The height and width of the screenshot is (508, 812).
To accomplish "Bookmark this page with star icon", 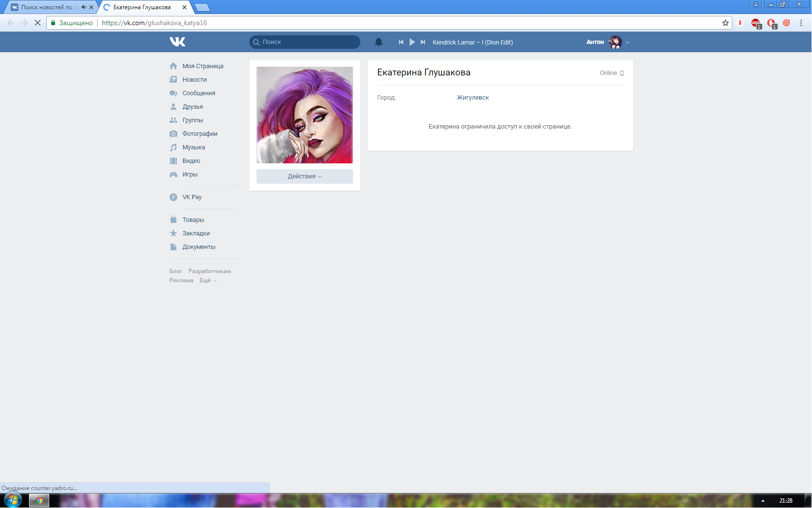I will (x=725, y=23).
